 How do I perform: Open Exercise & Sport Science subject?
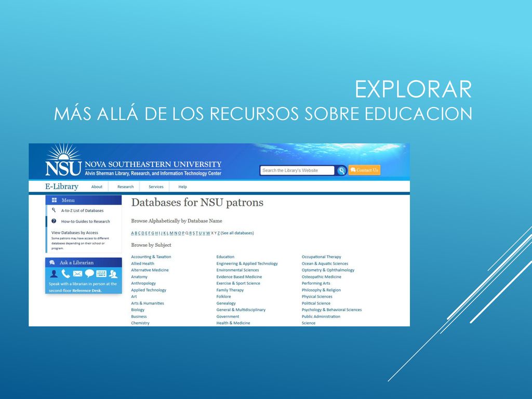[238, 283]
